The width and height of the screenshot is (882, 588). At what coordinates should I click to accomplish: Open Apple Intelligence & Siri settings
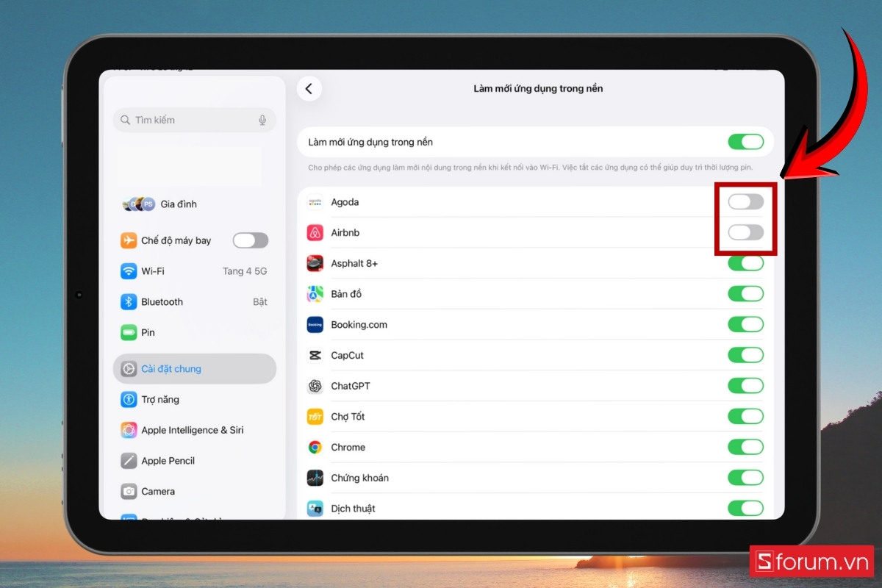(195, 431)
